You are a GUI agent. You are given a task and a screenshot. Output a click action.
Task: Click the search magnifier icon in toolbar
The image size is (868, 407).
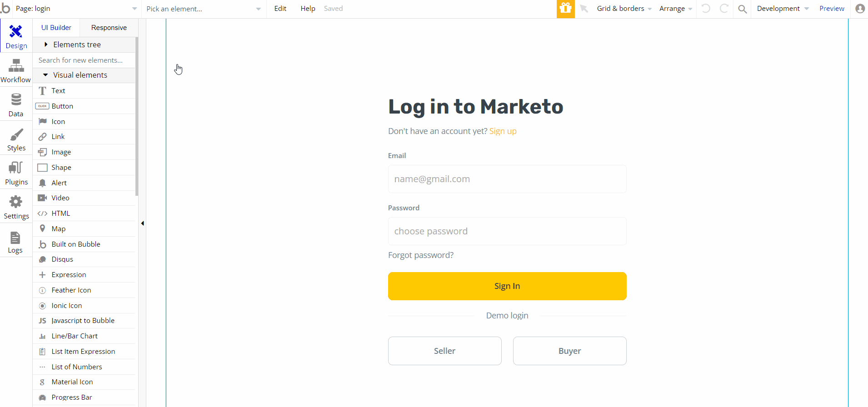tap(742, 9)
